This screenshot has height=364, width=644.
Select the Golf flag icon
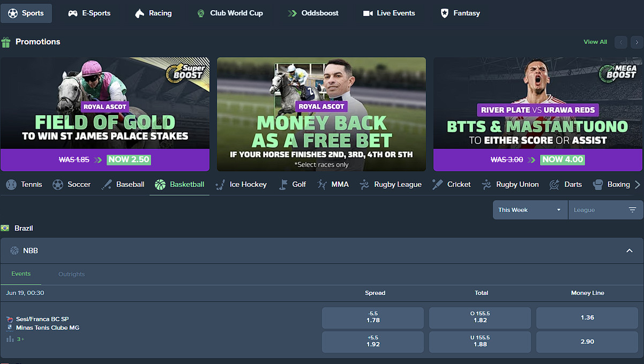[x=283, y=185]
